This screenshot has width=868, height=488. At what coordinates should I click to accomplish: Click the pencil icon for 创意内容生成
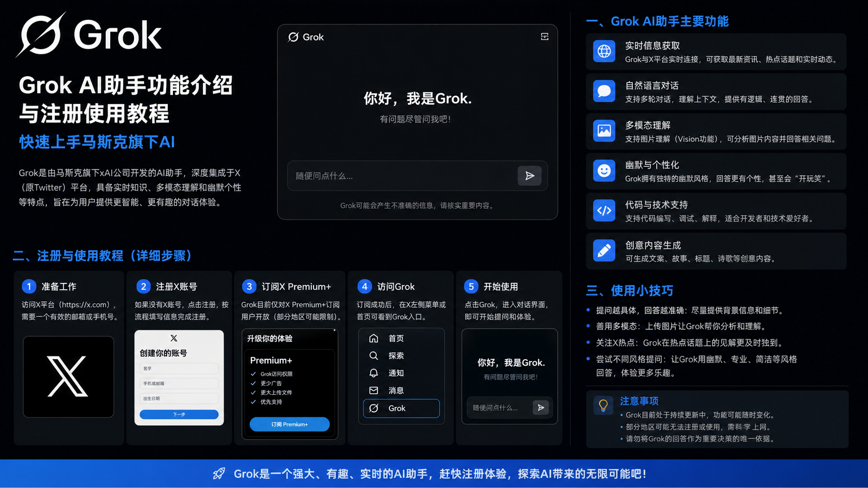(x=604, y=251)
